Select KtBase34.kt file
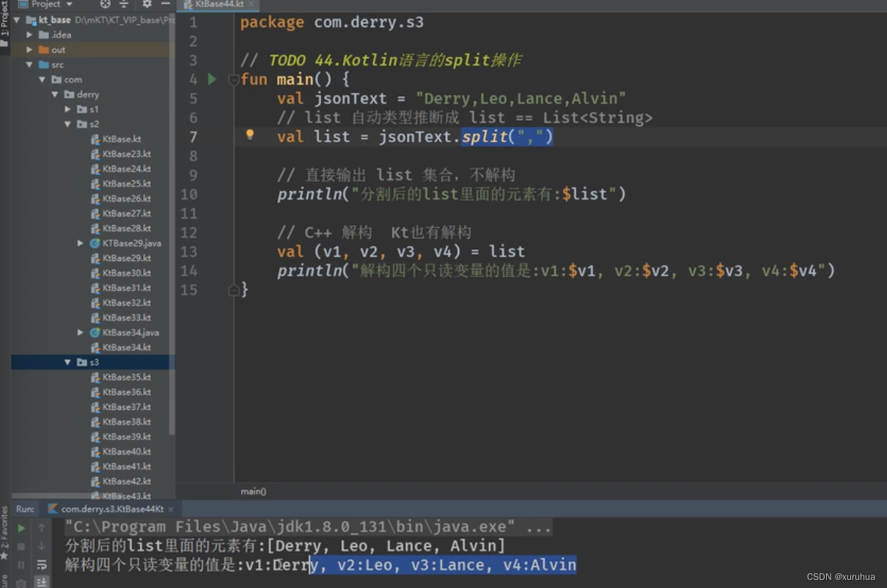887x588 pixels. 121,348
